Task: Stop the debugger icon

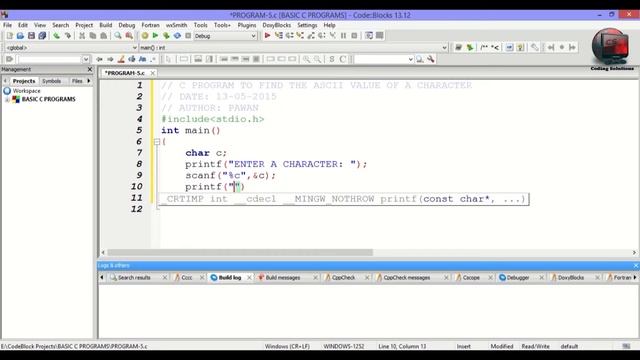Action: click(x=354, y=36)
